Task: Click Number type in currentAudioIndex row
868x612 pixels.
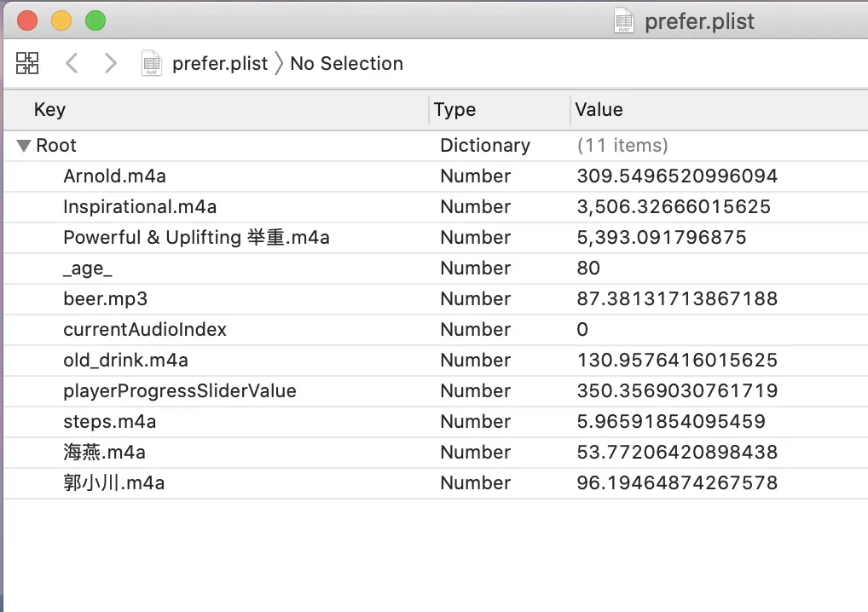Action: [476, 330]
